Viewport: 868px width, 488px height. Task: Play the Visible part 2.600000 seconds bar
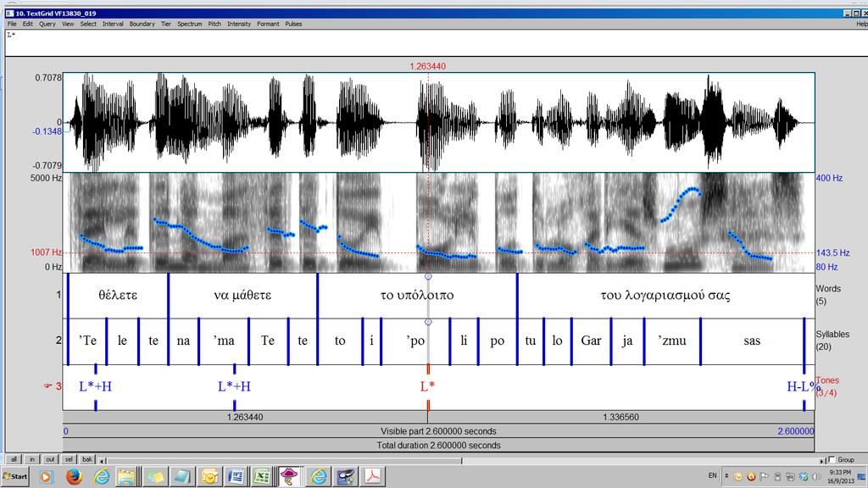[438, 431]
